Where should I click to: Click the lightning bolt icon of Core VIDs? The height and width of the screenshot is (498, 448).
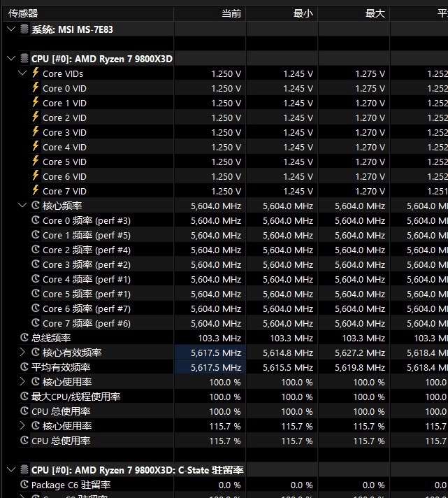pos(36,73)
